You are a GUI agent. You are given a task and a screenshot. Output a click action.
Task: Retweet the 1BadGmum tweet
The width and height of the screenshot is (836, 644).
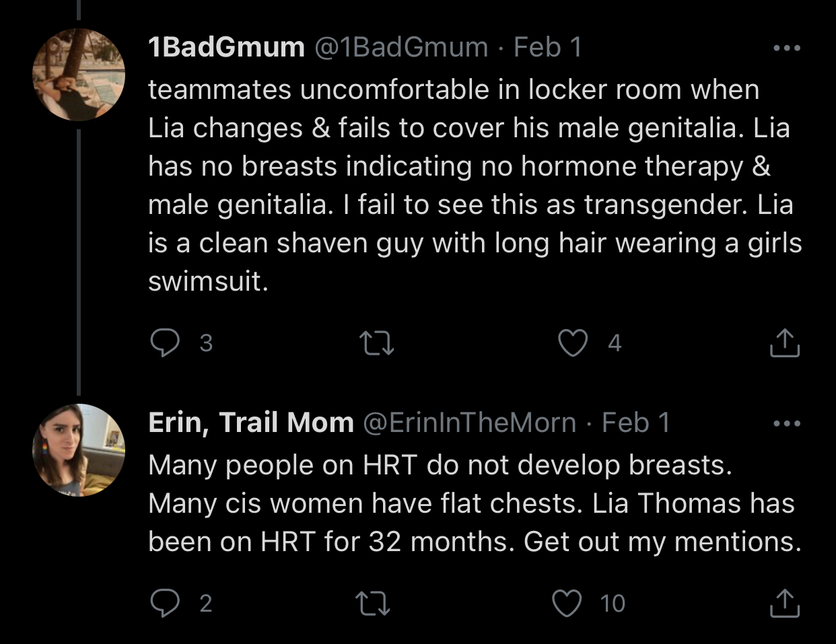point(377,343)
